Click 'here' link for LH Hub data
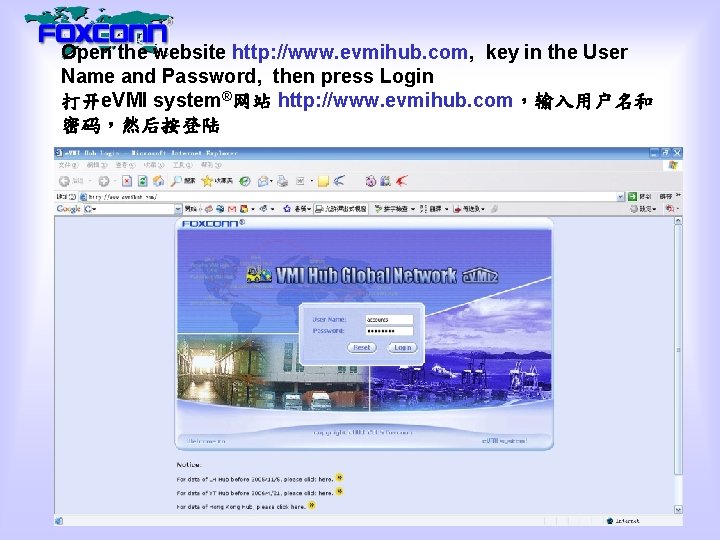The image size is (720, 540). coord(326,479)
